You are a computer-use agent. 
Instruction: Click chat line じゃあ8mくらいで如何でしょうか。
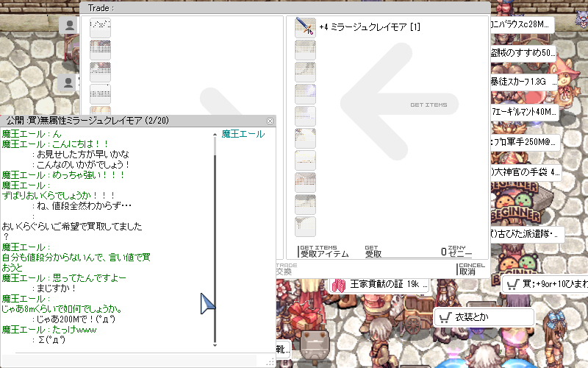pyautogui.click(x=62, y=309)
